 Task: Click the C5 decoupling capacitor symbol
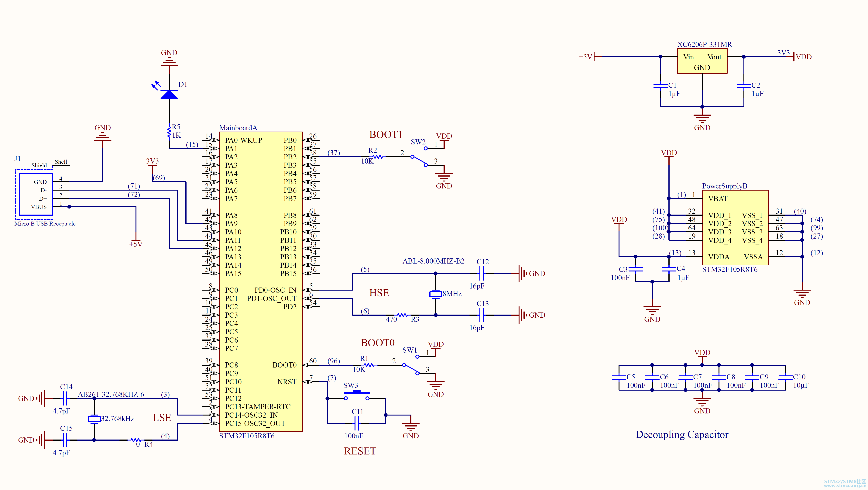tap(619, 378)
